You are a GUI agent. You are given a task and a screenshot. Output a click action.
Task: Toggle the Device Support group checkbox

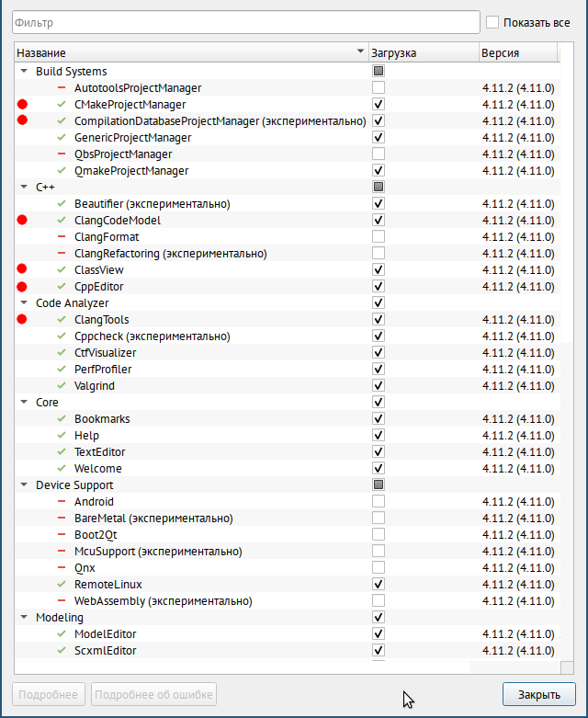pos(379,484)
